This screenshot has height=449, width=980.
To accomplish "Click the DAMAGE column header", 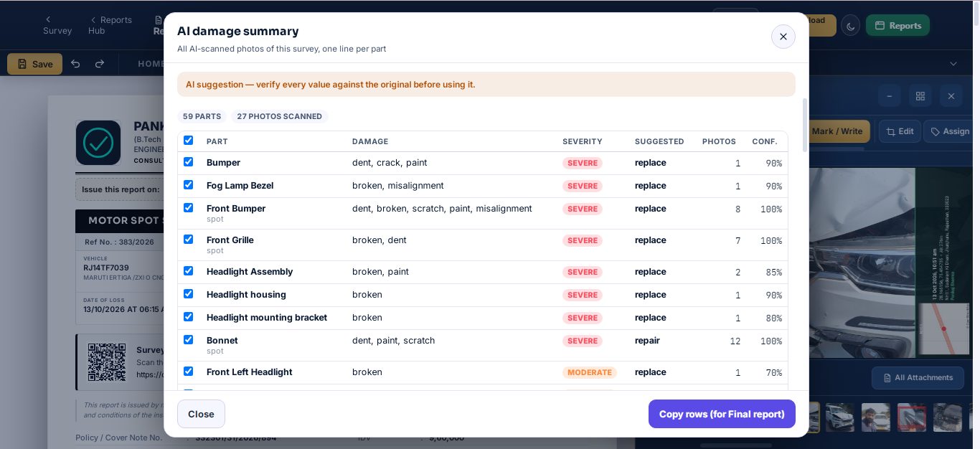I will 370,142.
